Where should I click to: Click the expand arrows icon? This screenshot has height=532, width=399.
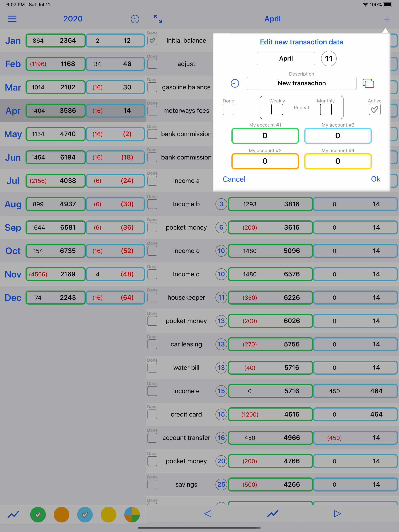[x=158, y=19]
